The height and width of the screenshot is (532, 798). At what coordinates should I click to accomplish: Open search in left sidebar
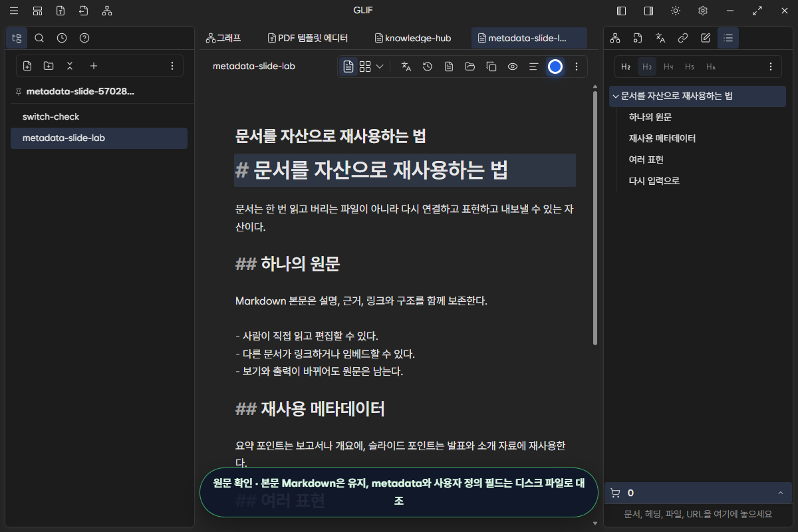click(x=39, y=38)
